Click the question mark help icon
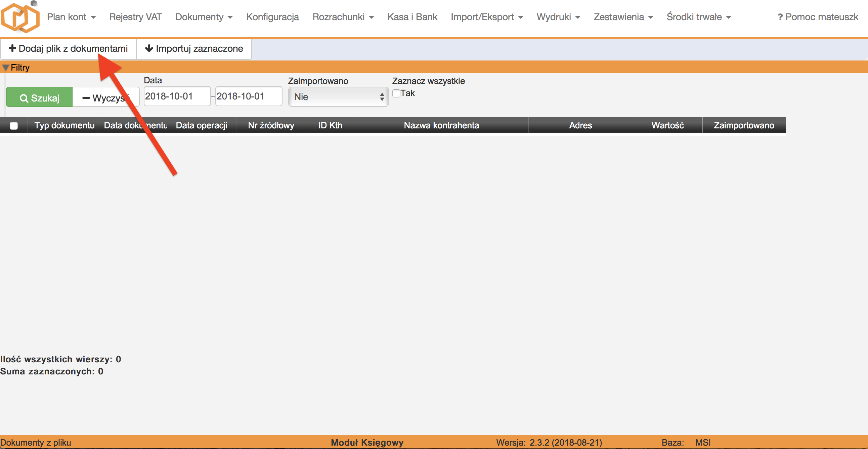The height and width of the screenshot is (449, 868). click(x=780, y=17)
